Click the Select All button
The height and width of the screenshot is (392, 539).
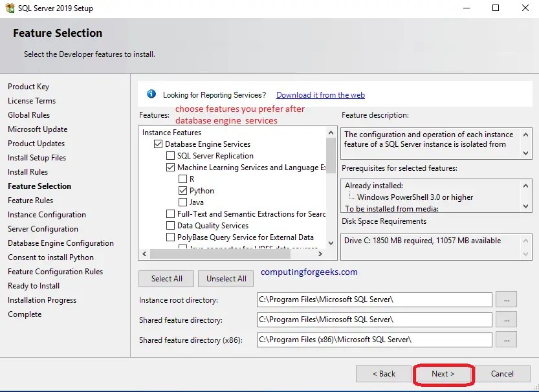(166, 278)
